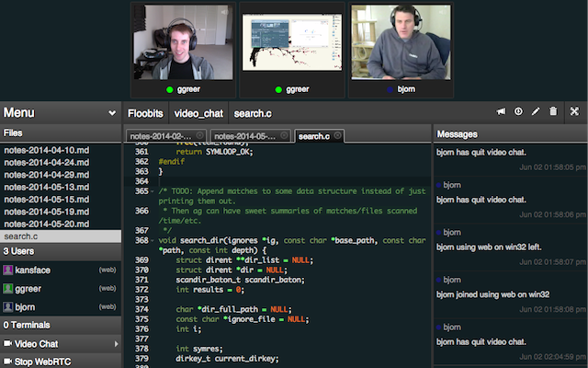The image size is (588, 368).
Task: Expand the Video Chat submenu arrow
Action: (x=116, y=343)
